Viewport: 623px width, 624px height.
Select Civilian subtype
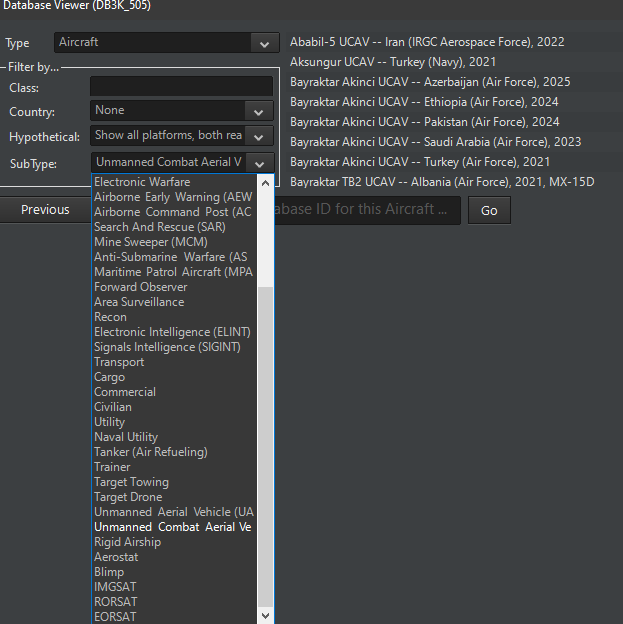pyautogui.click(x=174, y=407)
